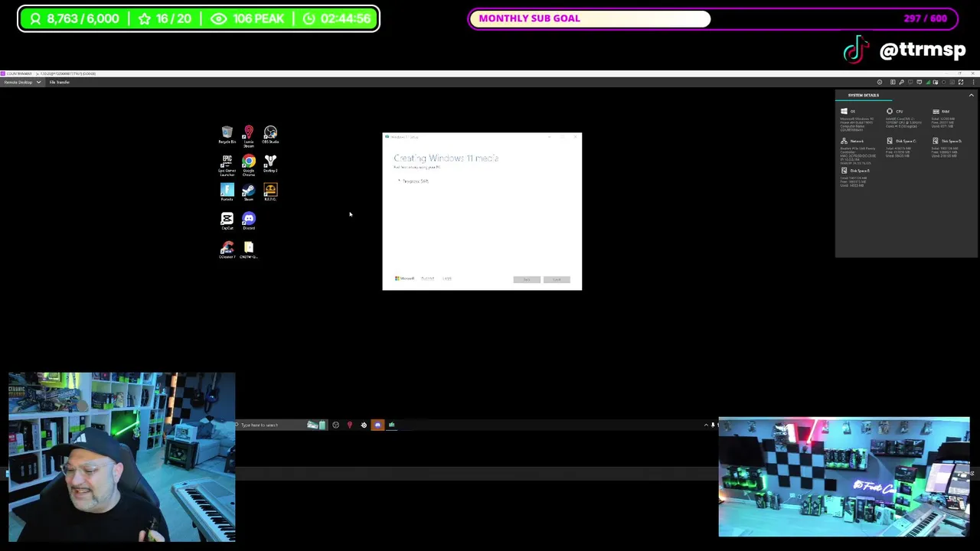Open the Recycle Bin desktop icon

click(x=227, y=135)
